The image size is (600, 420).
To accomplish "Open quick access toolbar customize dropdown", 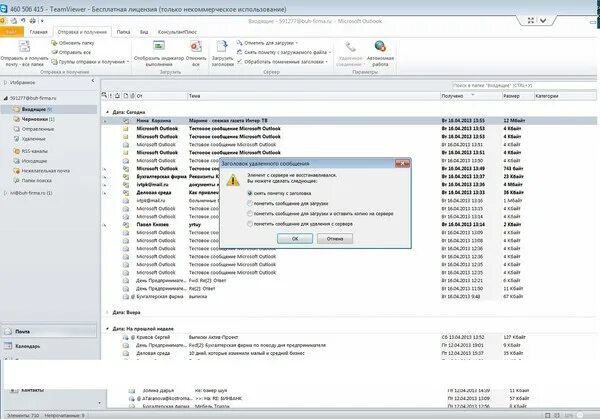I will pyautogui.click(x=42, y=21).
